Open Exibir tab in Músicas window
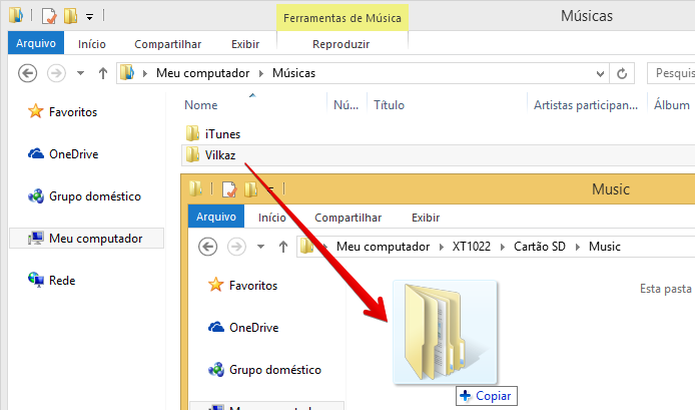Viewport: 695px width, 410px height. coord(245,44)
